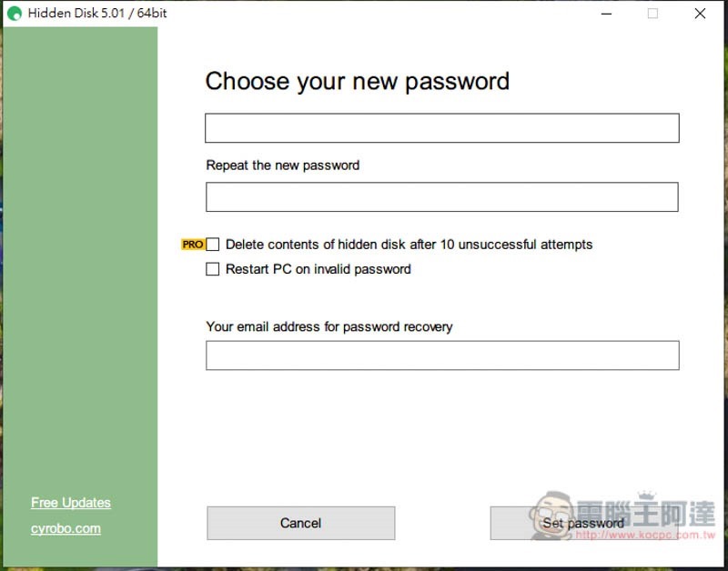The image size is (728, 571).
Task: Confirm with the Set password button
Action: [x=583, y=523]
